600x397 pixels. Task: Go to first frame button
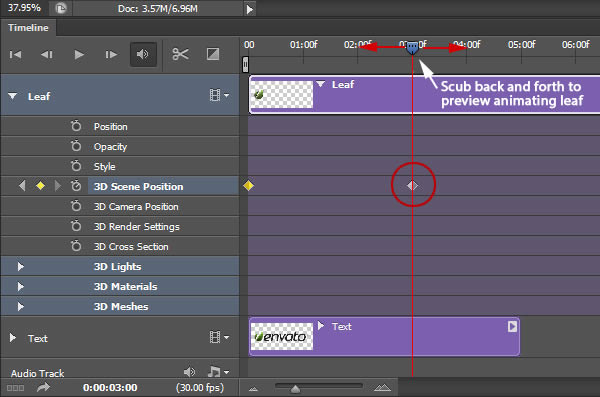[15, 55]
